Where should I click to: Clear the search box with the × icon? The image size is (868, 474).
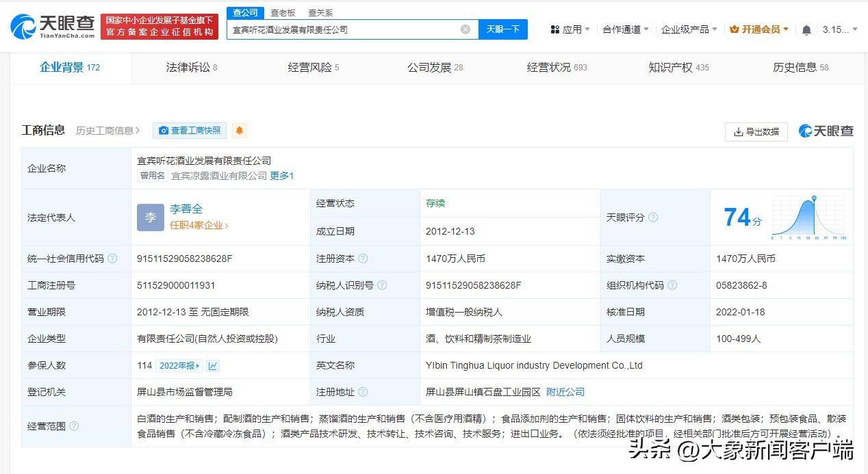tap(465, 29)
